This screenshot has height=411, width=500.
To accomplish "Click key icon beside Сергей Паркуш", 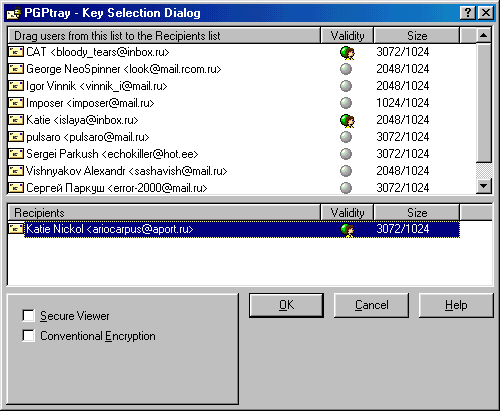I will tap(16, 188).
